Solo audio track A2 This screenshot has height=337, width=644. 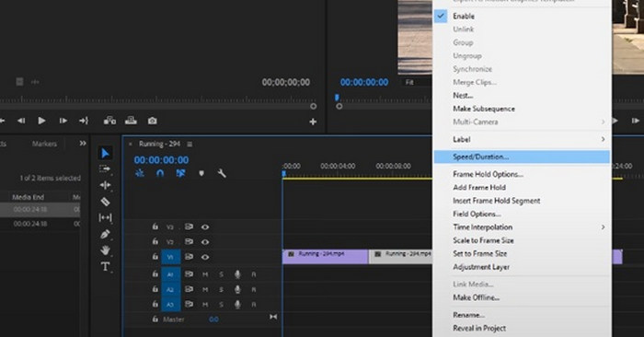click(x=221, y=290)
